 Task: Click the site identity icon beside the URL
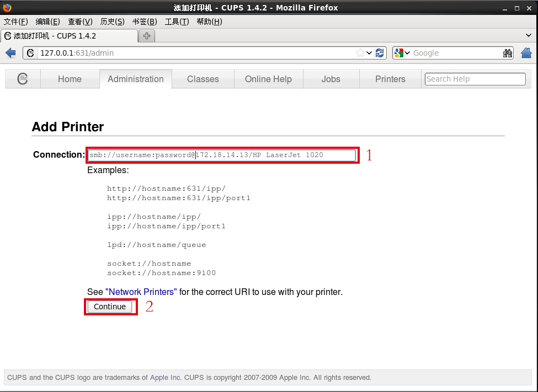click(30, 53)
